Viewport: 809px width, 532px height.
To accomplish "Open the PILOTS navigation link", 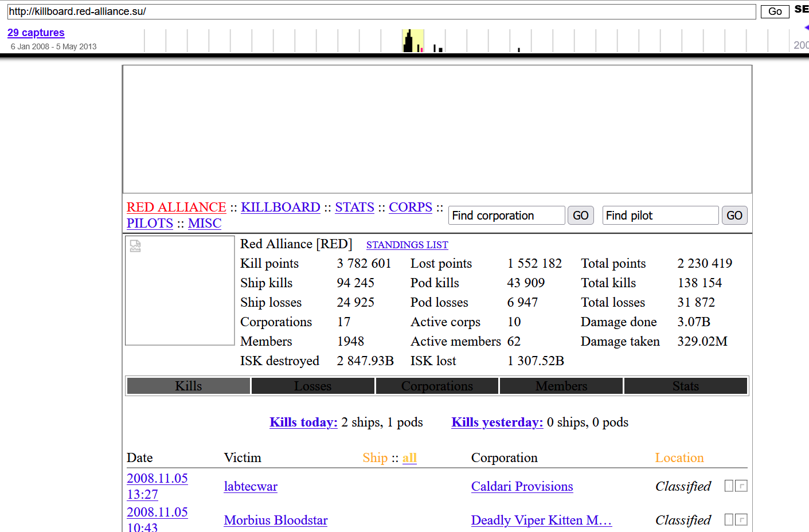I will coord(150,223).
